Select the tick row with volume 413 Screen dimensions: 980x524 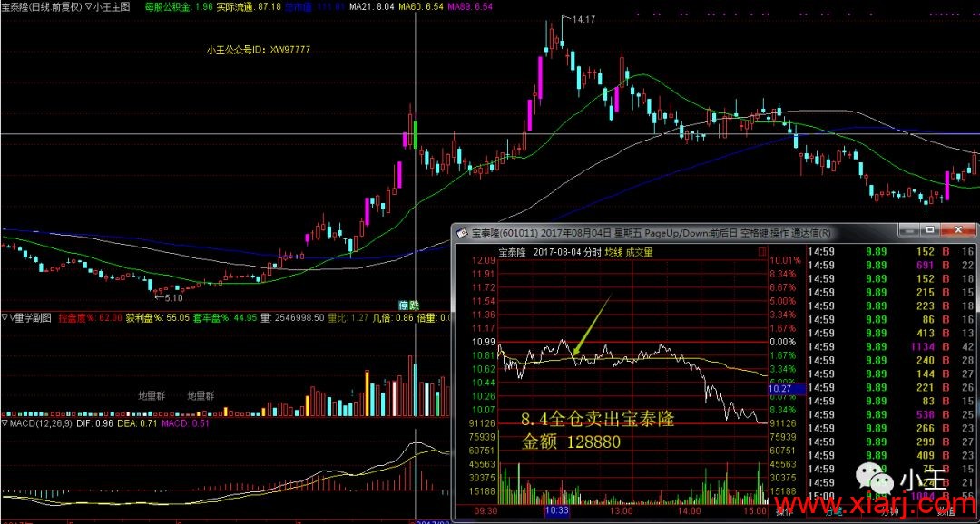pyautogui.click(x=891, y=333)
